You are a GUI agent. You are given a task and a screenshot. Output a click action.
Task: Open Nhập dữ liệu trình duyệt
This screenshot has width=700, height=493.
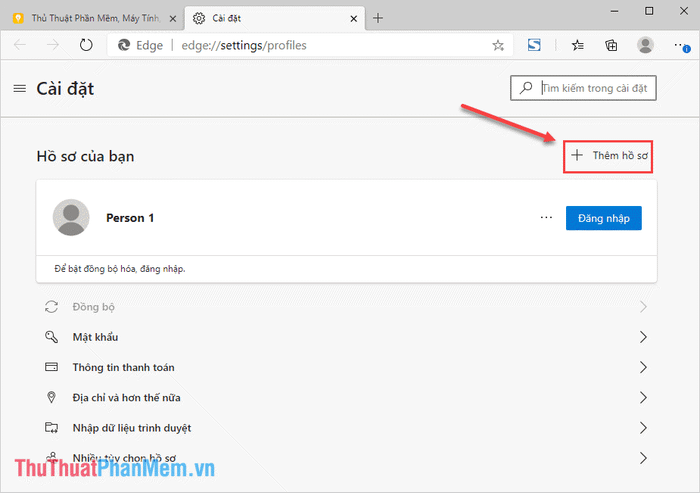346,427
